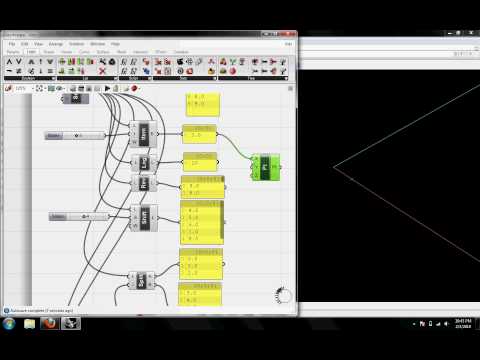480x360 pixels.
Task: Open the Edit menu
Action: tap(24, 44)
